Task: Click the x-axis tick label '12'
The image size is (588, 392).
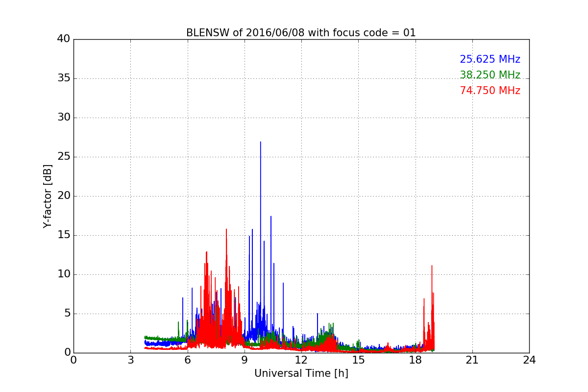Action: pyautogui.click(x=301, y=360)
